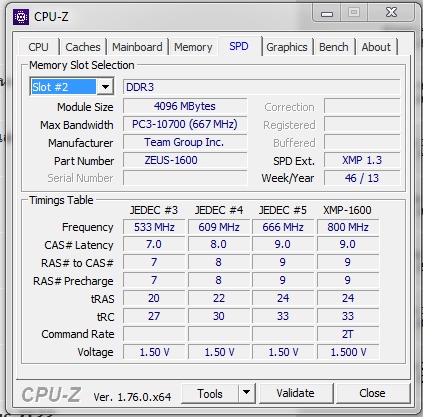Open the Caches tab
Viewport: 423px width, 417px height.
[x=83, y=47]
